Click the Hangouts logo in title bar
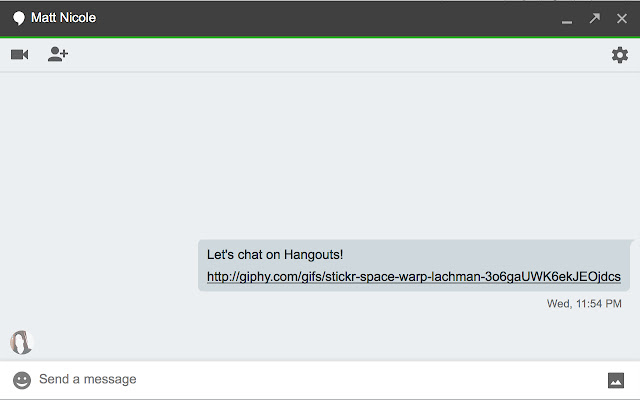The height and width of the screenshot is (400, 640). tap(18, 18)
